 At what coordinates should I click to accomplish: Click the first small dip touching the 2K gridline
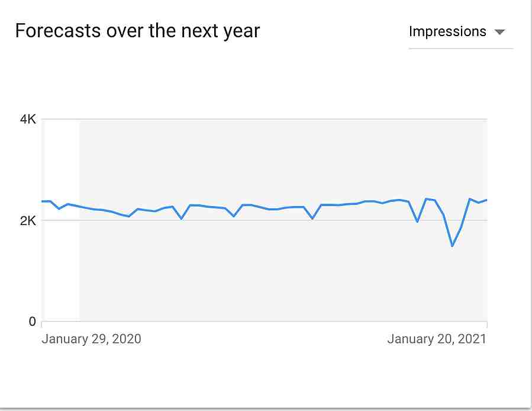pos(182,219)
